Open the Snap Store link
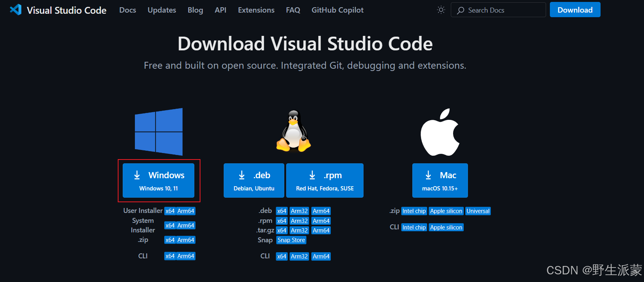This screenshot has height=282, width=644. point(291,240)
